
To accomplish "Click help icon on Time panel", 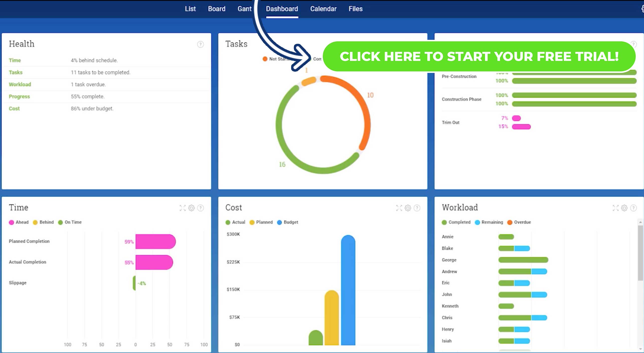I will pos(201,208).
